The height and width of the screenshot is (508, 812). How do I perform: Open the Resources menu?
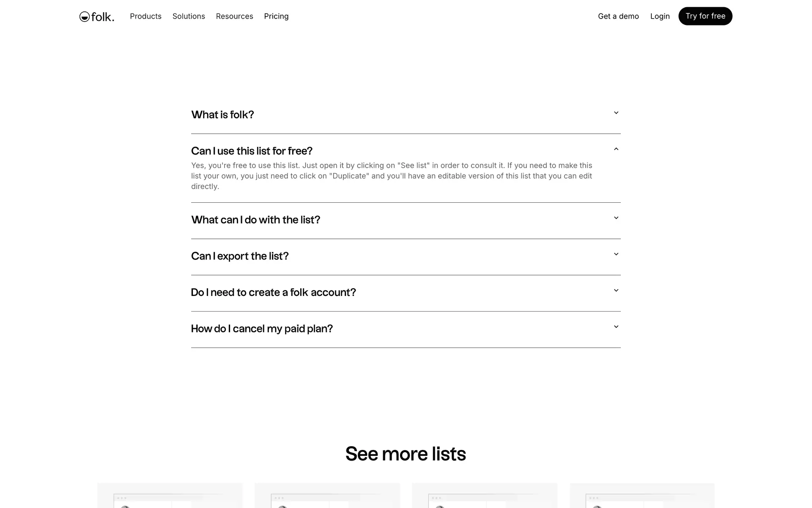[x=234, y=16]
